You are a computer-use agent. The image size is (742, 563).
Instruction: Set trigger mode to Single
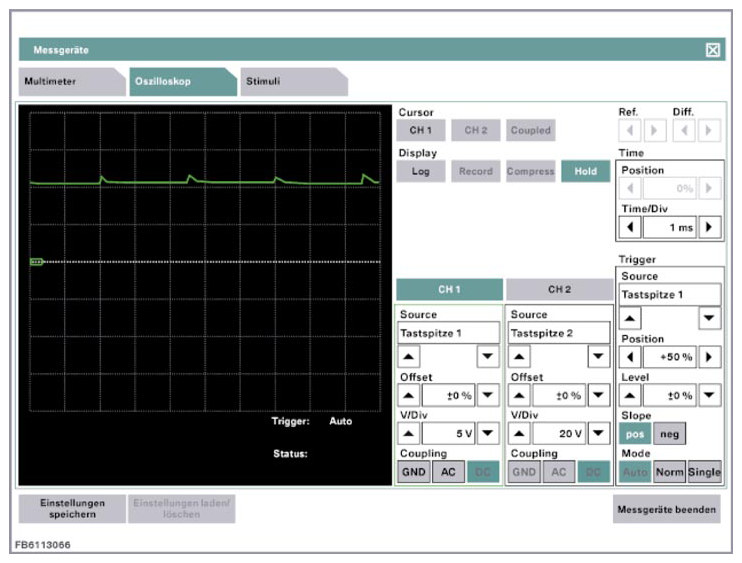pos(704,472)
